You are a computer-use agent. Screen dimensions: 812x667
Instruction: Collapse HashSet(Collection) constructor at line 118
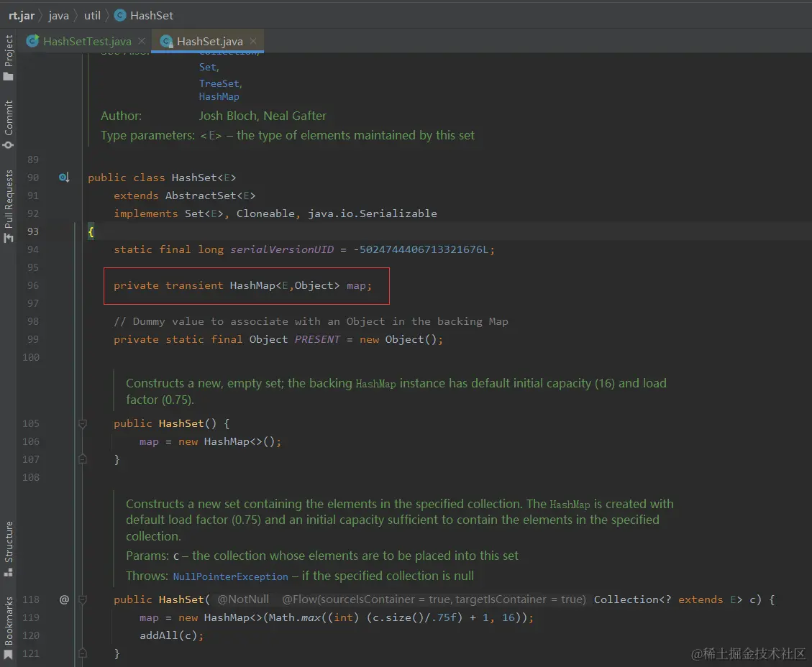82,599
